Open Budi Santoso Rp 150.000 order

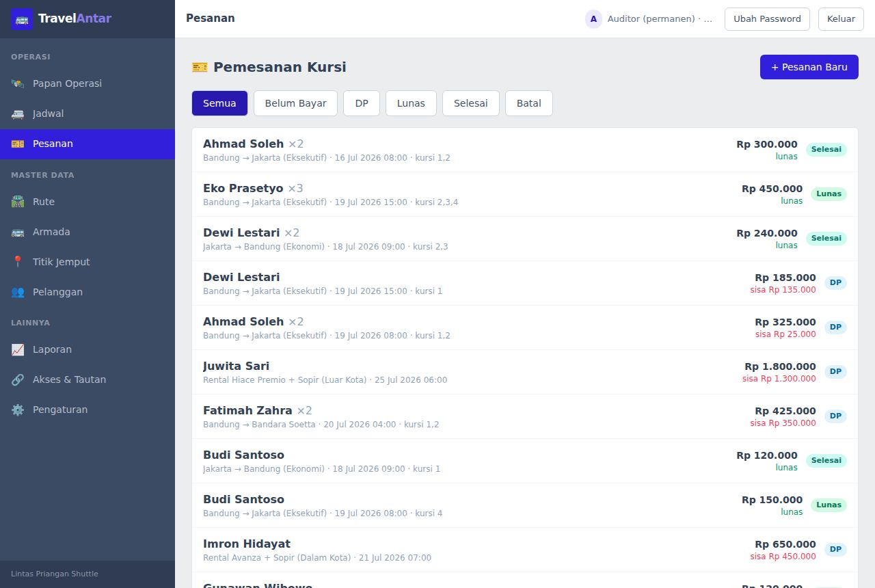click(525, 505)
